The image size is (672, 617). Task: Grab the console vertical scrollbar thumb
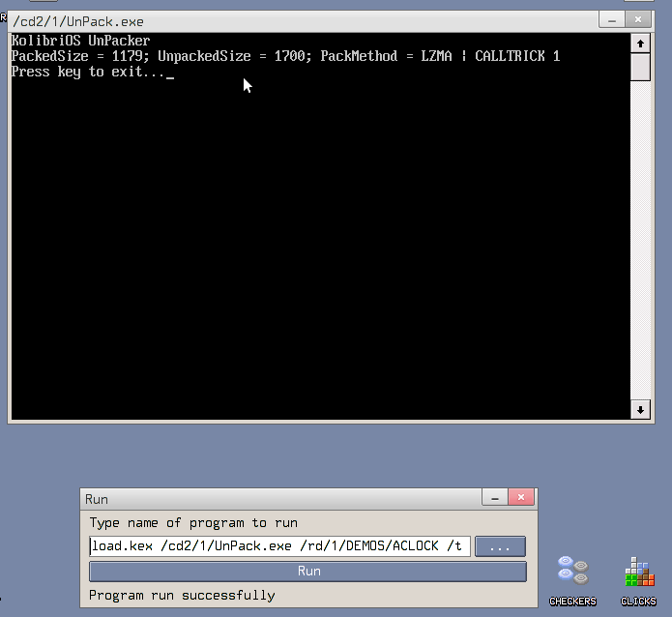(640, 68)
